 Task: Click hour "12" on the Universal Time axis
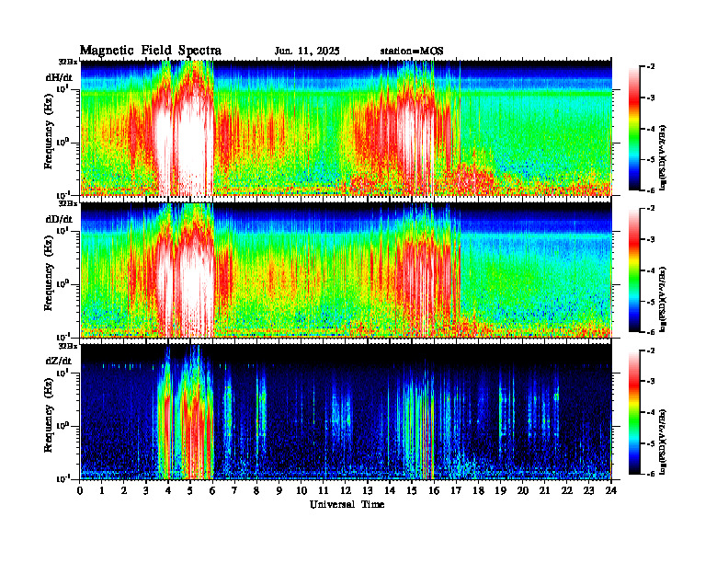pyautogui.click(x=346, y=490)
